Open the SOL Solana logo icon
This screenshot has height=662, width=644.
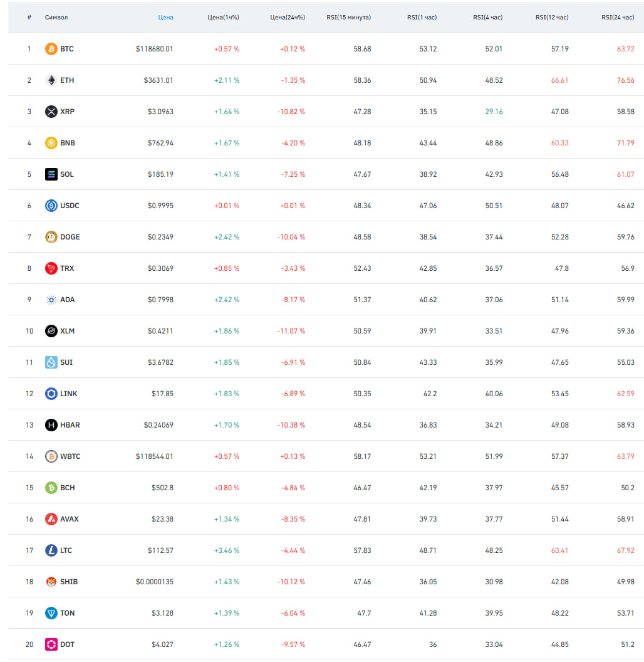click(x=51, y=174)
